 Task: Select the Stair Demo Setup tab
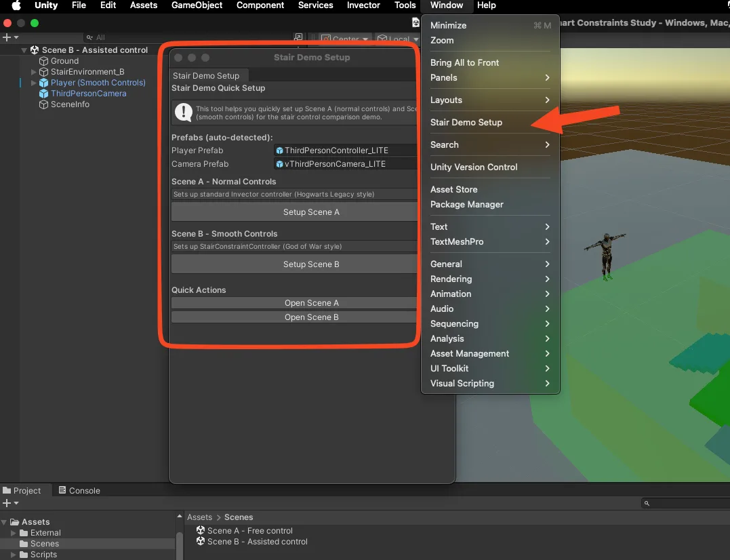208,75
